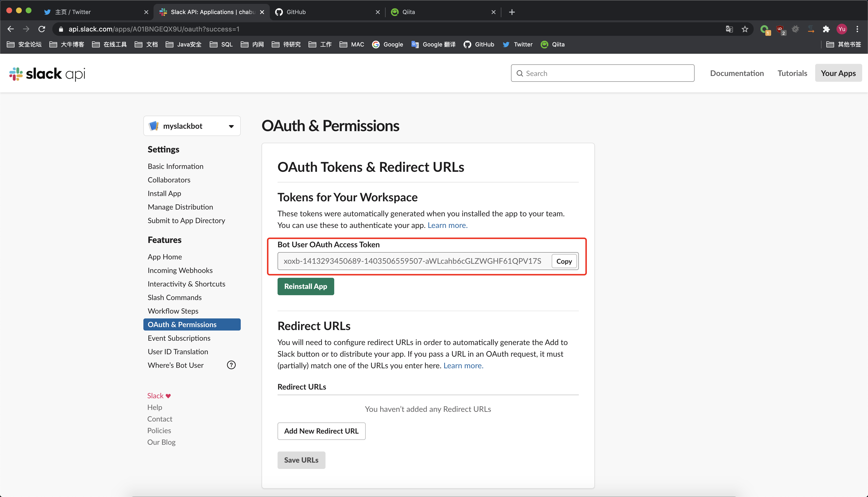Open the Java安全 bookmark folder
The height and width of the screenshot is (497, 868).
coord(183,44)
